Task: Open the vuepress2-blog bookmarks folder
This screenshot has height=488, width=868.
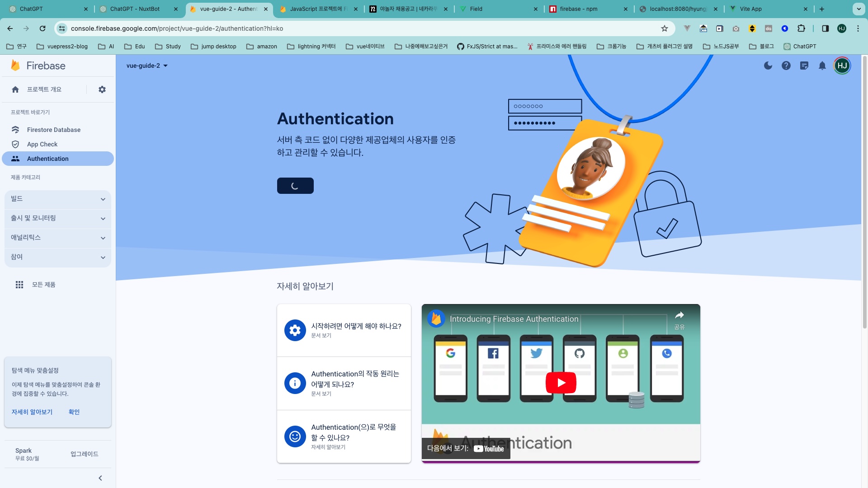Action: (x=62, y=47)
